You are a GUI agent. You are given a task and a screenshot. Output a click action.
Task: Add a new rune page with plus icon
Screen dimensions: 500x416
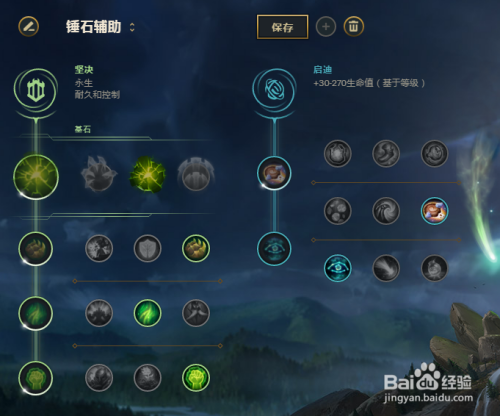(x=326, y=27)
